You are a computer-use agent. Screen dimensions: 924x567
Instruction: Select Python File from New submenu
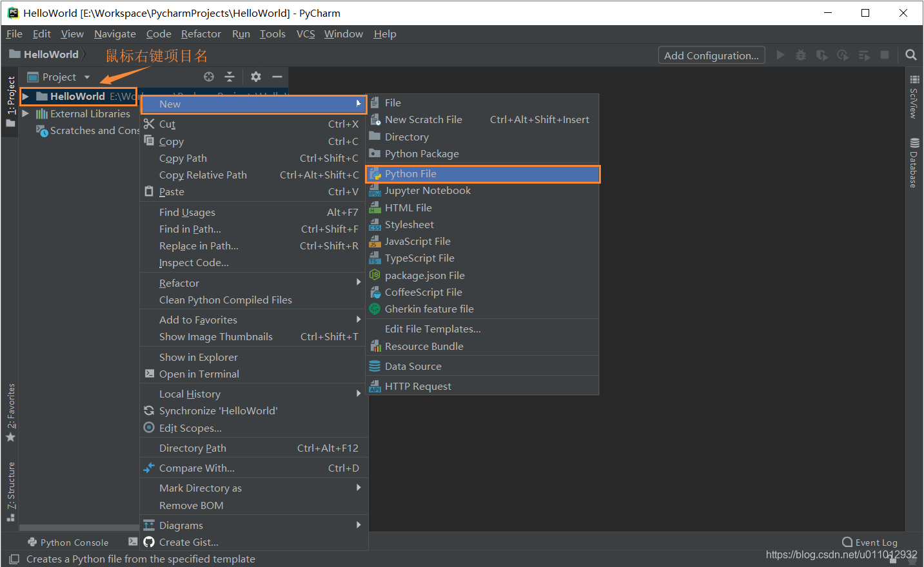482,174
